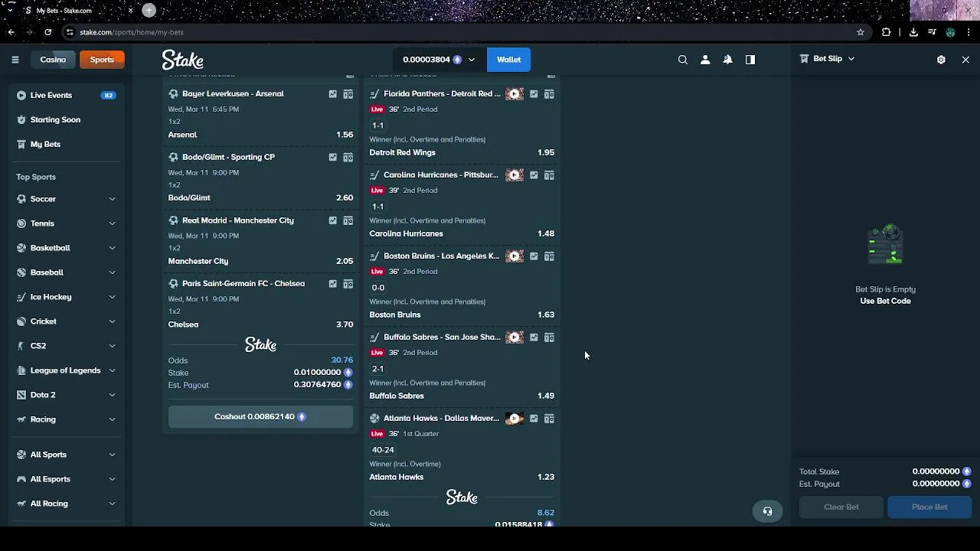This screenshot has width=980, height=551.
Task: Open scoreboard icon for Bodo/Glimt - Sporting CP
Action: click(348, 158)
